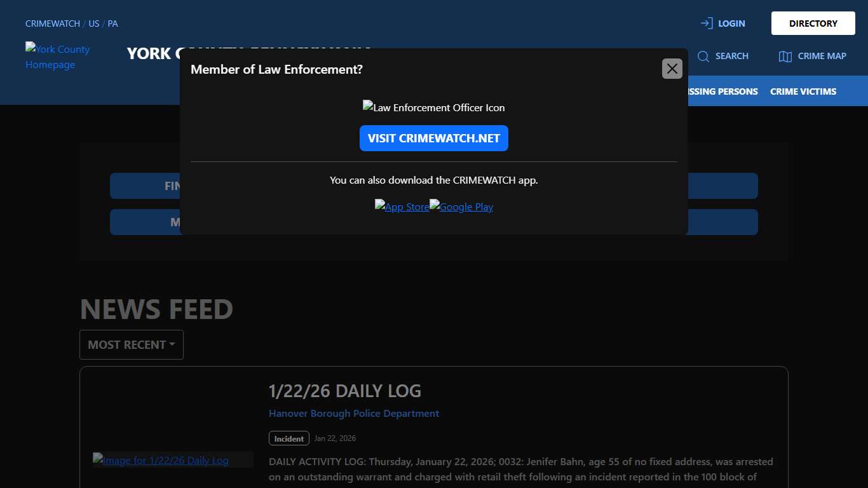Open the 1/22/26 Daily Log headline
Screen dimensions: 868x488
[x=344, y=391]
